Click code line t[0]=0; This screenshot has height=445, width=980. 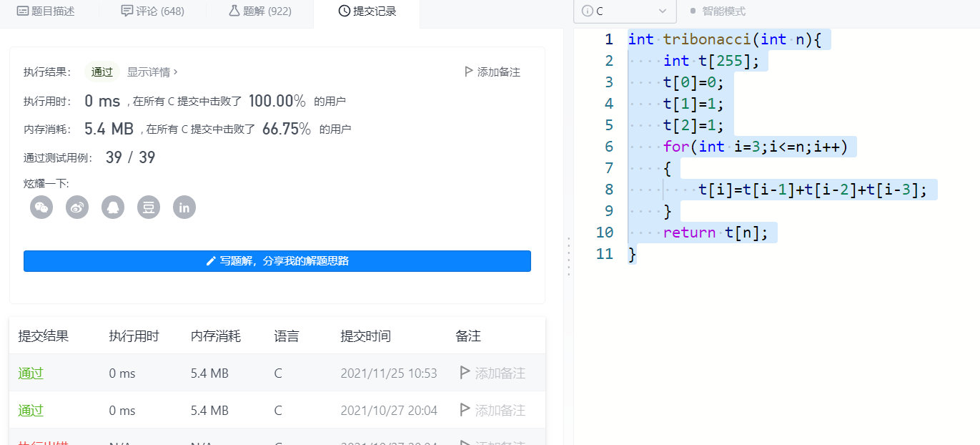coord(693,82)
